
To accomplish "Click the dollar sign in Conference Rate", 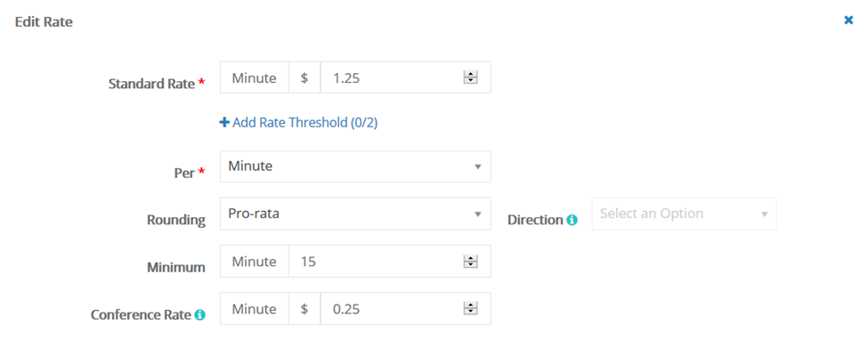I will (x=304, y=308).
